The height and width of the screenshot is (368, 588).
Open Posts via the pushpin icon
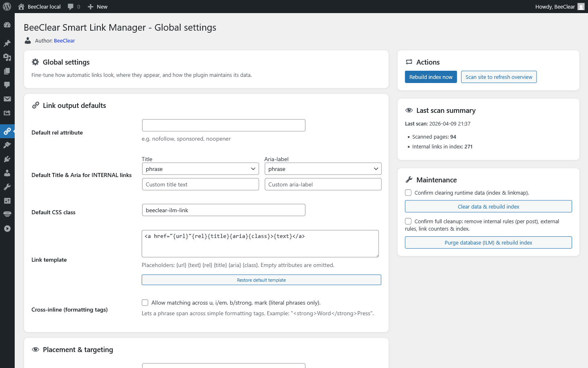pyautogui.click(x=7, y=43)
